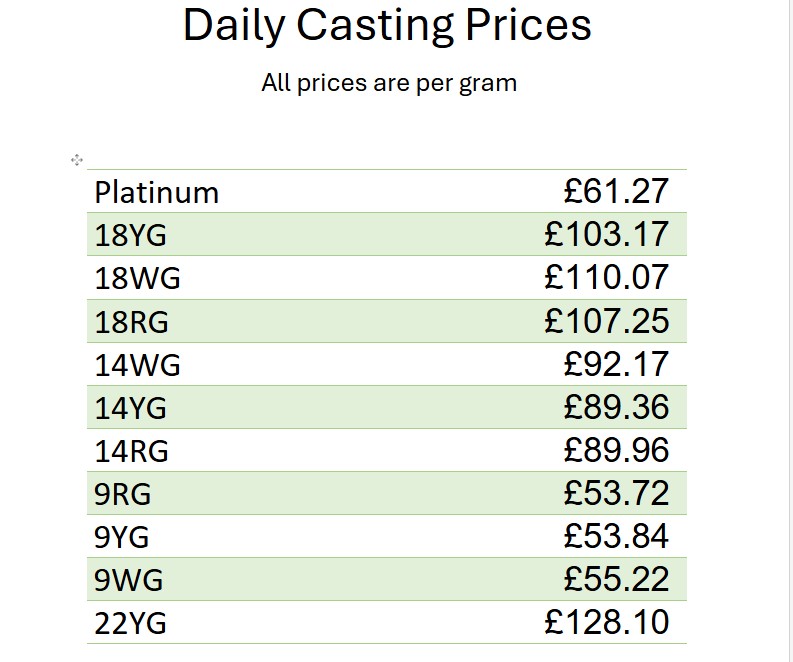Click the £107.25 price cell
The height and width of the screenshot is (662, 793).
coord(606,321)
